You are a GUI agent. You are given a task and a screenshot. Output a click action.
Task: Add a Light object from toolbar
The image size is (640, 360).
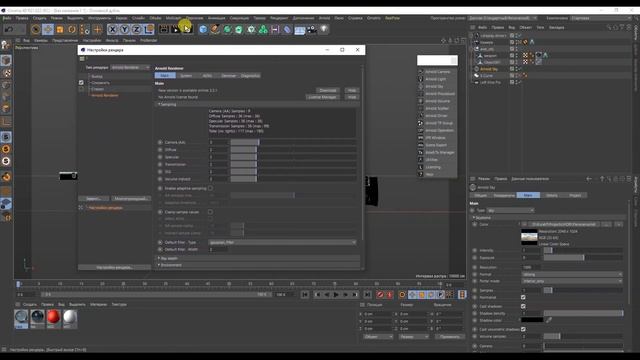click(324, 29)
